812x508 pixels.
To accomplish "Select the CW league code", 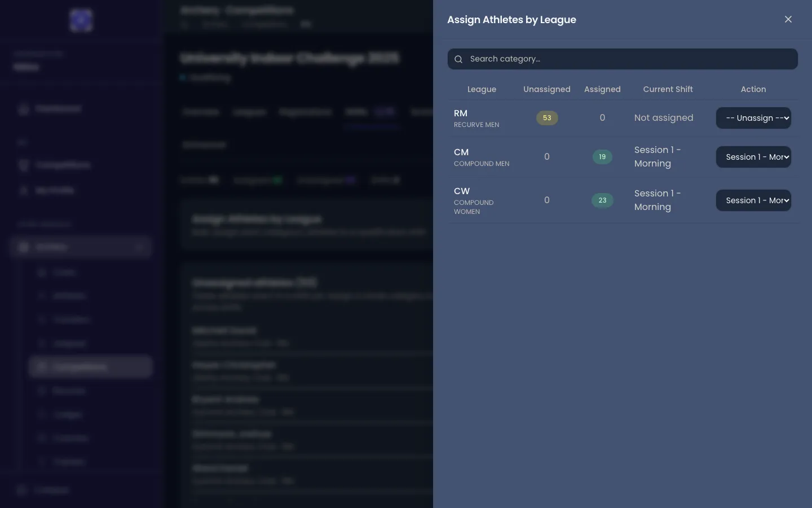I will (462, 191).
